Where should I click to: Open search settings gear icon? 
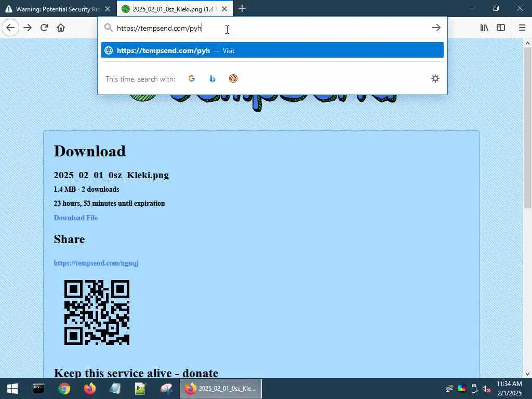point(435,79)
